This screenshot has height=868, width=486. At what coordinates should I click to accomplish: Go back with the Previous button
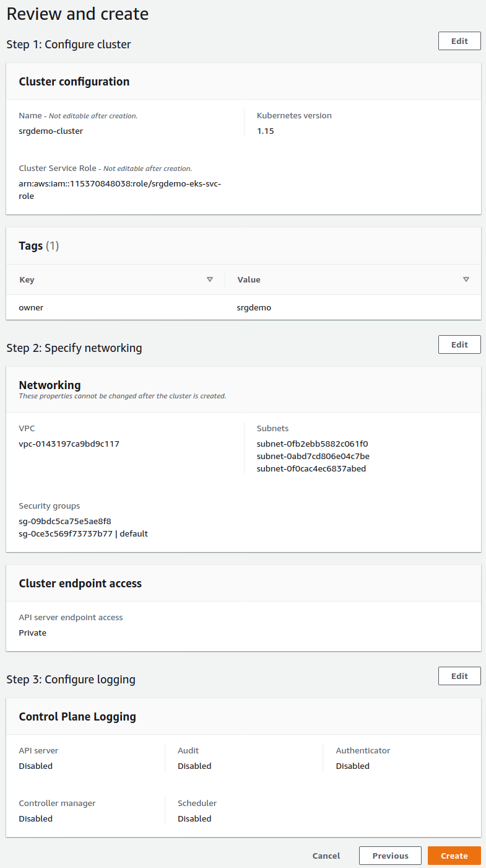click(x=390, y=856)
